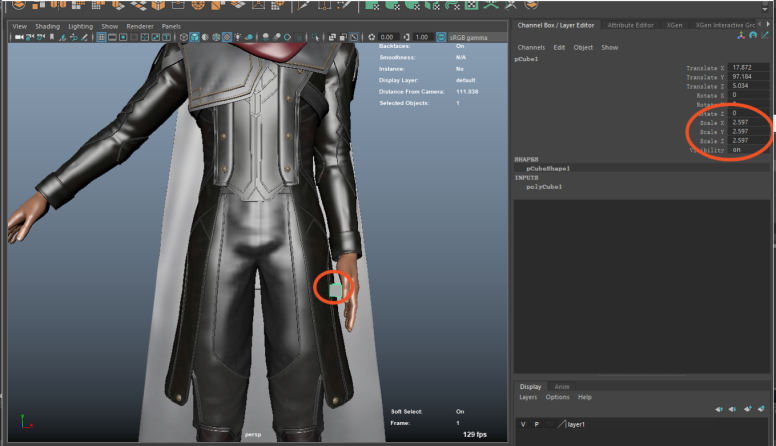Click the Lighting menu in viewport

pyautogui.click(x=79, y=26)
